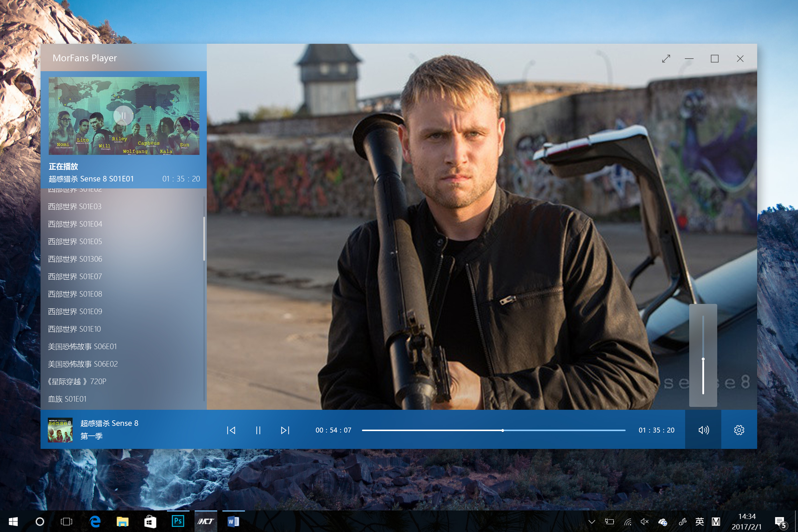Click the battery tray icon
Viewport: 798px width, 532px height.
coord(609,521)
